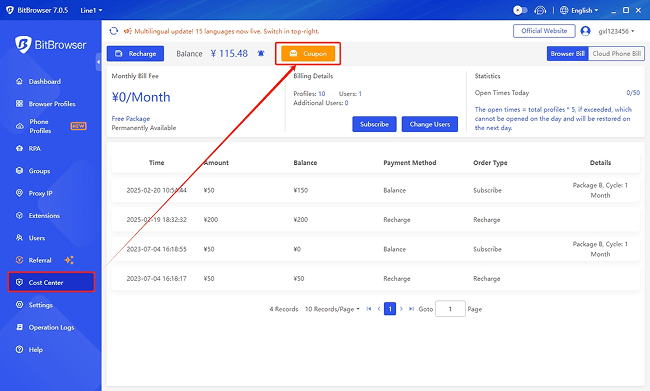Open the English language dropdown

click(579, 10)
